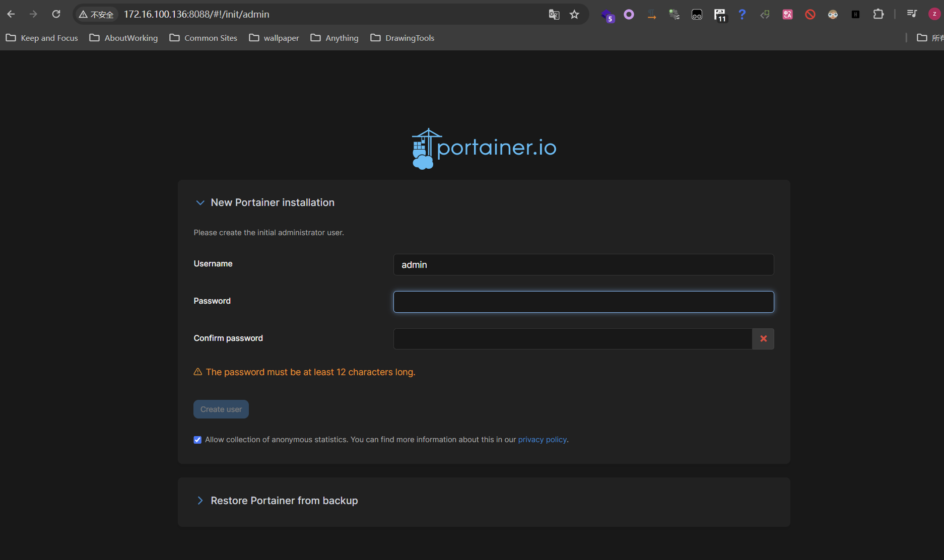This screenshot has width=944, height=560.
Task: Click the purple circle extension icon
Action: click(x=629, y=15)
